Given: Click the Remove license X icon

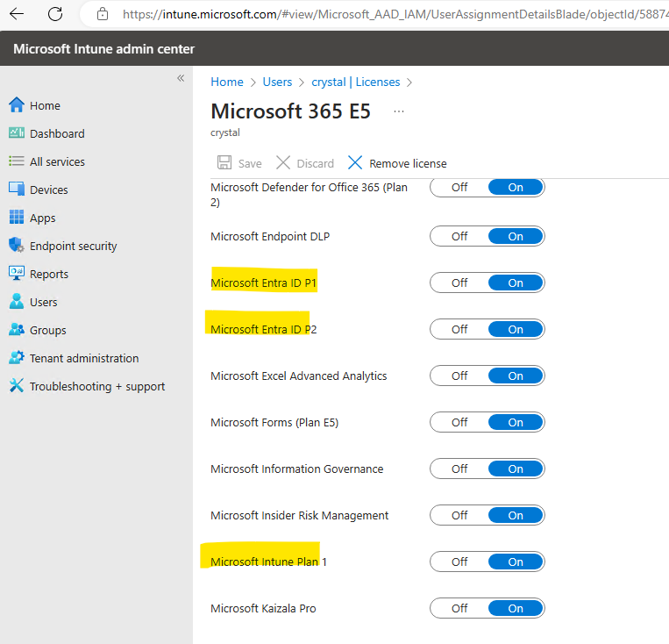Looking at the screenshot, I should [x=355, y=162].
